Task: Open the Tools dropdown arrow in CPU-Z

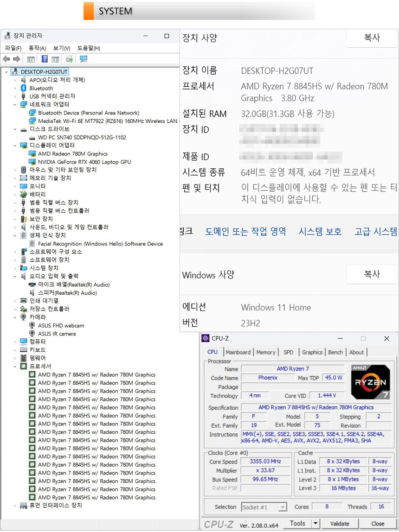Action: point(315,524)
